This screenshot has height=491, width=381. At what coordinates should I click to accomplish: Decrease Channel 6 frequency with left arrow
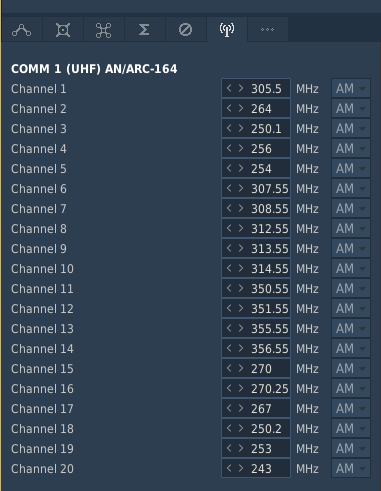coord(229,188)
